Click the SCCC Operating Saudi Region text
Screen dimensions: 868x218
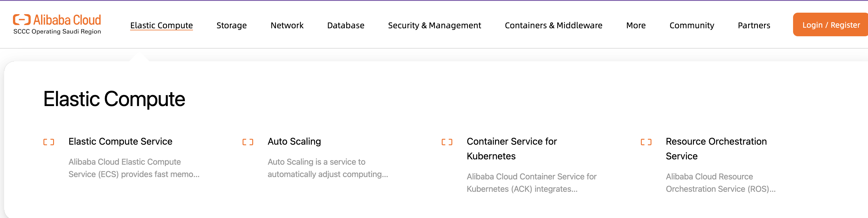coord(57,32)
